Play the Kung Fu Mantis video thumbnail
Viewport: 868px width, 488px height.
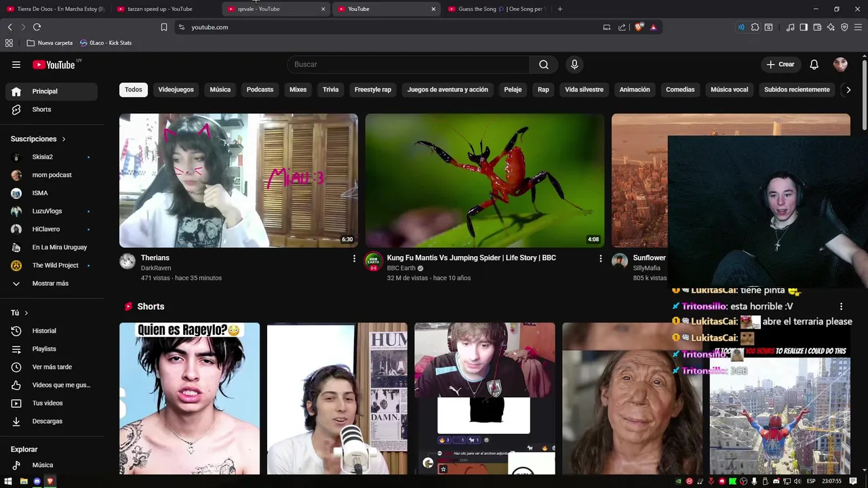click(484, 180)
